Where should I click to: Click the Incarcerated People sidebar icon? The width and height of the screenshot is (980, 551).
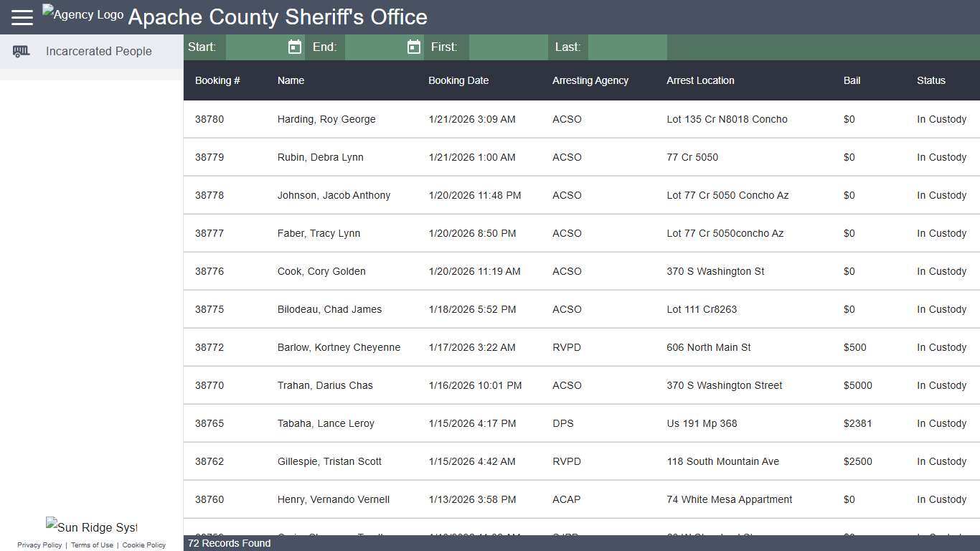coord(21,51)
